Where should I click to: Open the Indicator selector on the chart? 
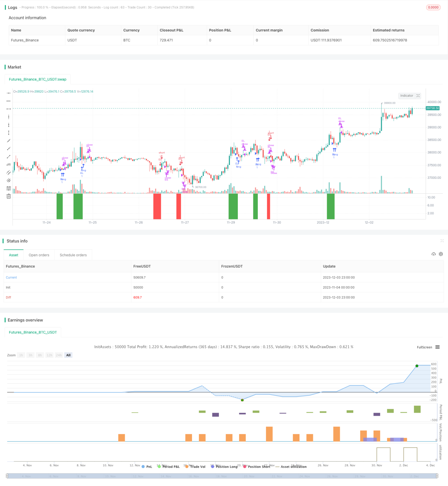(407, 96)
